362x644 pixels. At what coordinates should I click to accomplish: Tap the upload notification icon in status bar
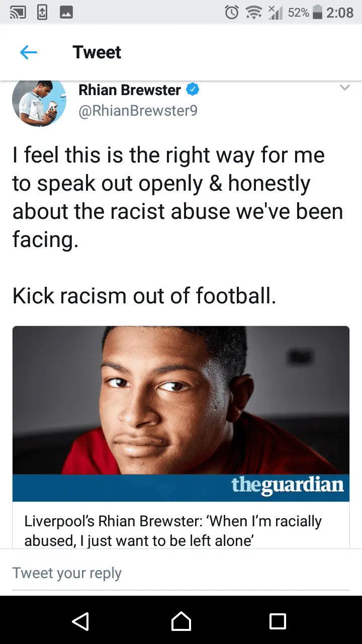point(43,13)
